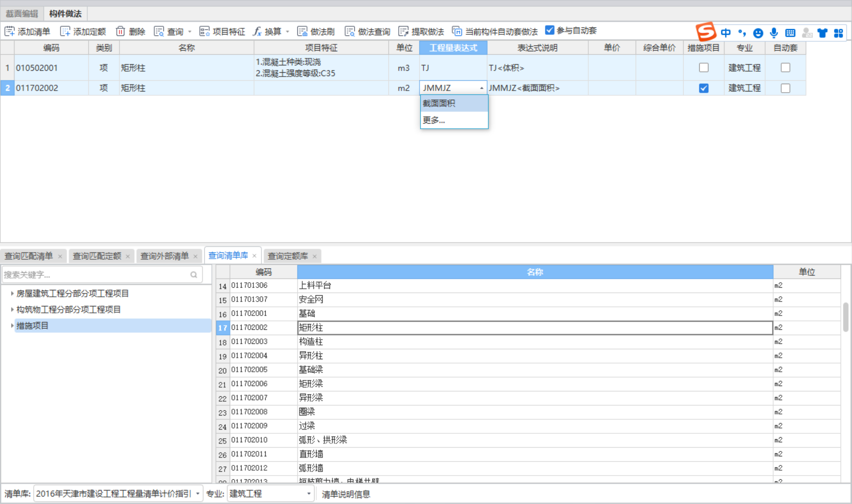Open 查询定额库 tab
Screen dimensions: 852x504
click(x=288, y=256)
